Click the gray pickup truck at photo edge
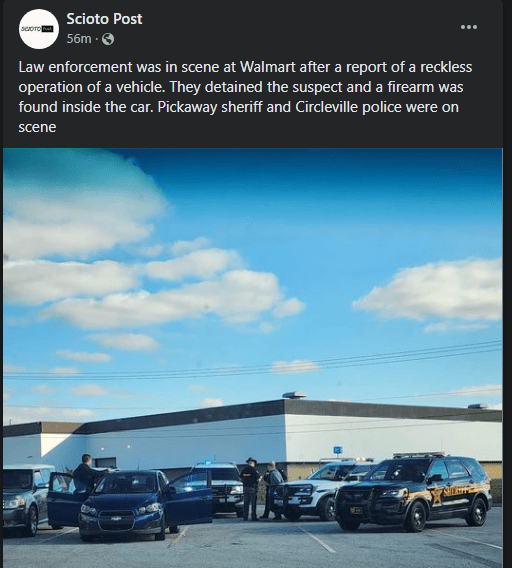Screen dimensions: 512x568 25,498
